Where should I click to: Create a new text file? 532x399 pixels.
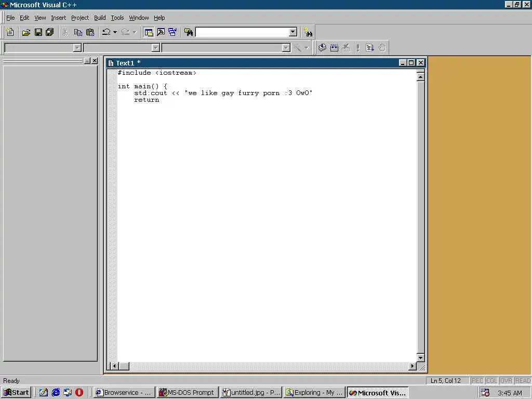10,32
